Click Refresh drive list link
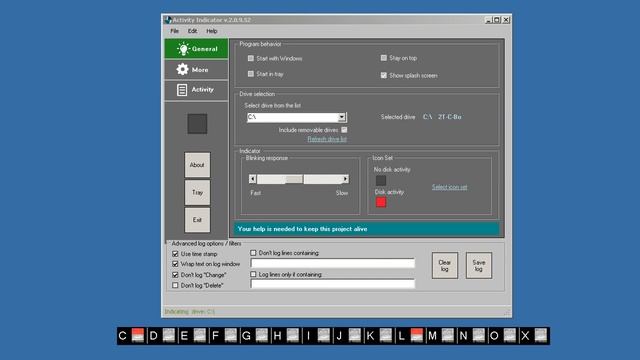The width and height of the screenshot is (640, 360). click(x=327, y=139)
